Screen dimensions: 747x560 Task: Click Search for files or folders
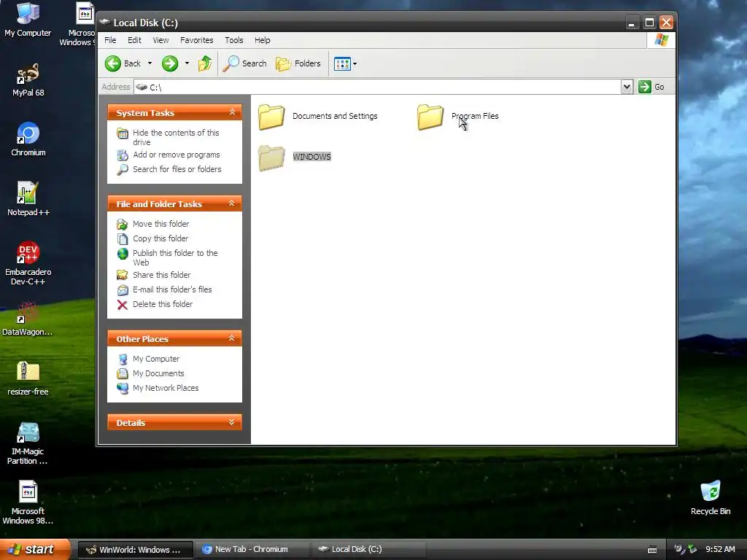point(177,169)
